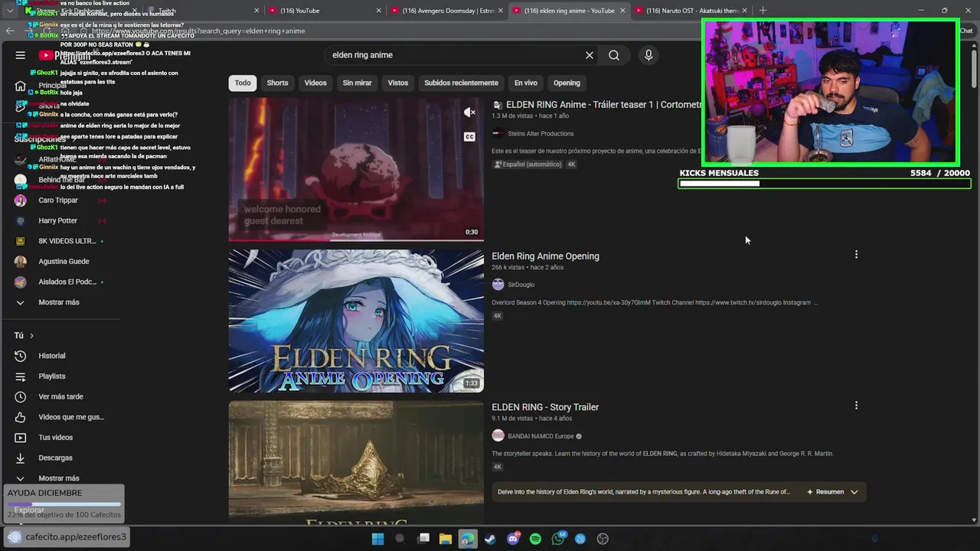Select the Subidos recientemente filter chip
980x551 pixels.
coord(461,83)
